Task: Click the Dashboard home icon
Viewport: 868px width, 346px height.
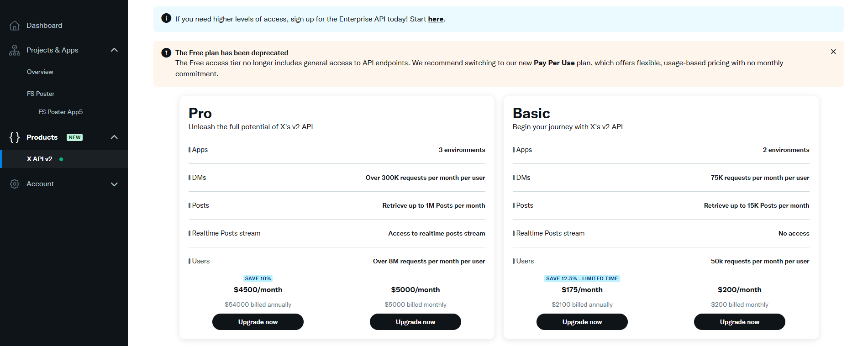Action: [x=15, y=26]
